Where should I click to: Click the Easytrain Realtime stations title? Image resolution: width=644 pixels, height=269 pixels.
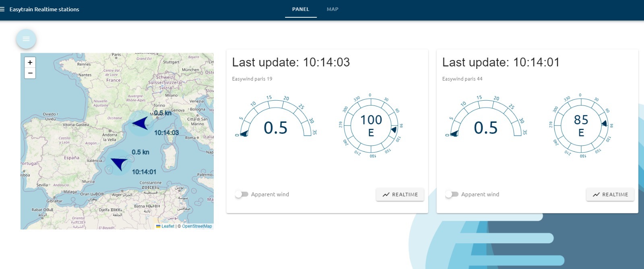44,9
